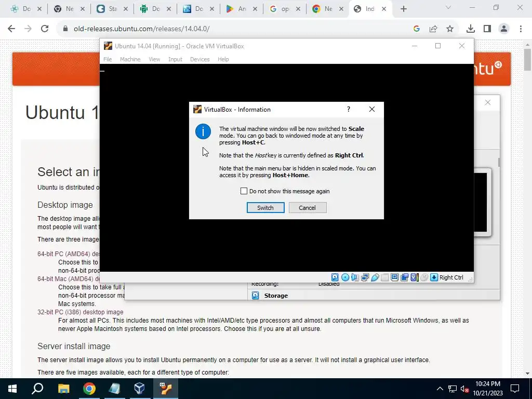Image resolution: width=532 pixels, height=399 pixels.
Task: Click the Storage heading in VirtualBox Manager
Action: click(x=276, y=296)
